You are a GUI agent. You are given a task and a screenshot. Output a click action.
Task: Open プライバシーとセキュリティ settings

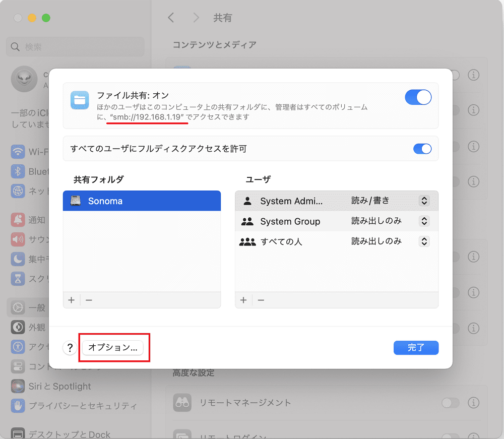coord(75,406)
